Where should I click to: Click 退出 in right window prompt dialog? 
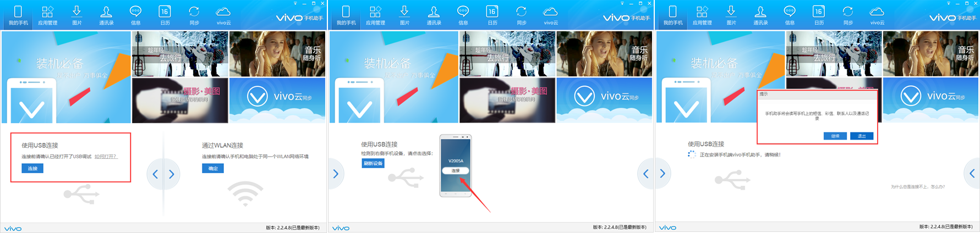coord(862,136)
